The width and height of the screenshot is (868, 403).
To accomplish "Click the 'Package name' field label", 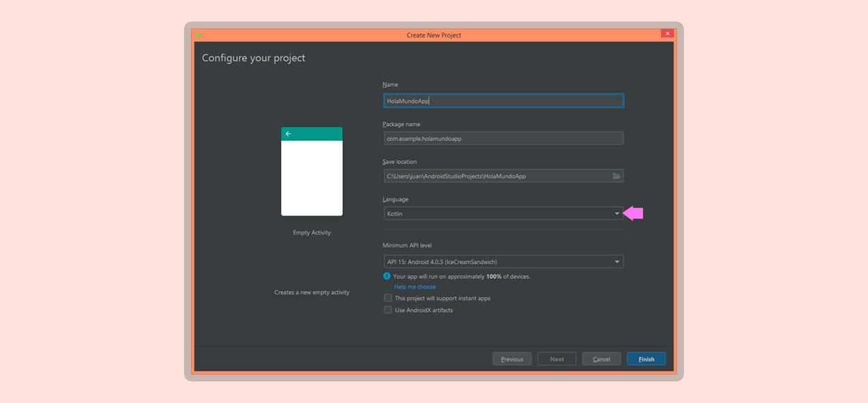I will pos(401,124).
